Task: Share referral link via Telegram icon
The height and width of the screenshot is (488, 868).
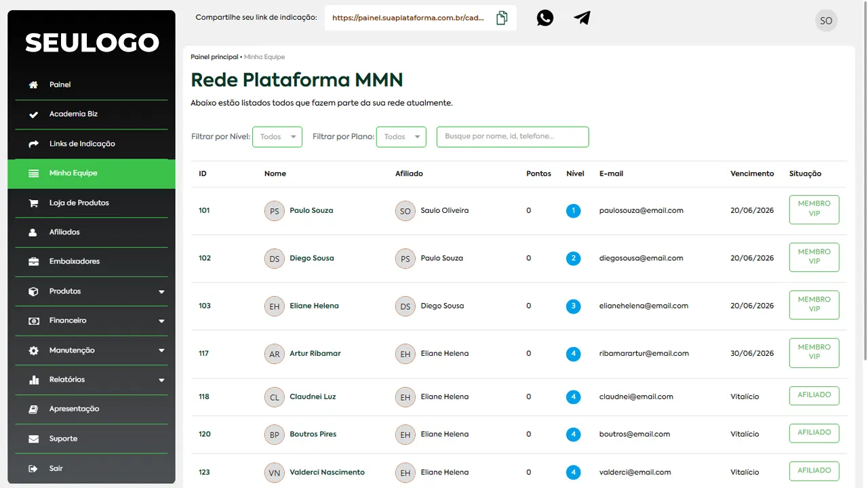Action: [582, 18]
